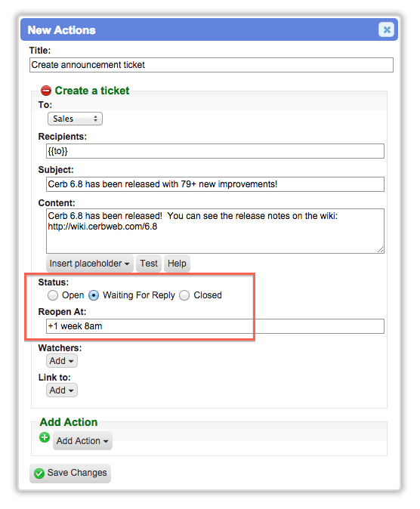Click inside the Content text area
This screenshot has height=509, width=420.
tap(215, 231)
